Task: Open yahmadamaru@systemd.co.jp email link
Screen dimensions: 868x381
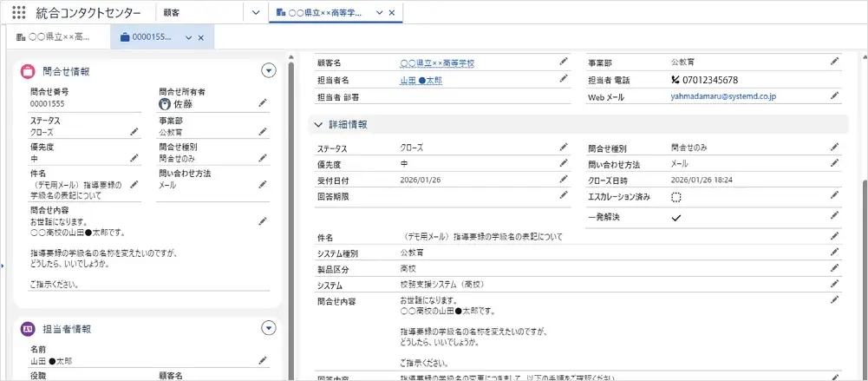Action: point(722,95)
